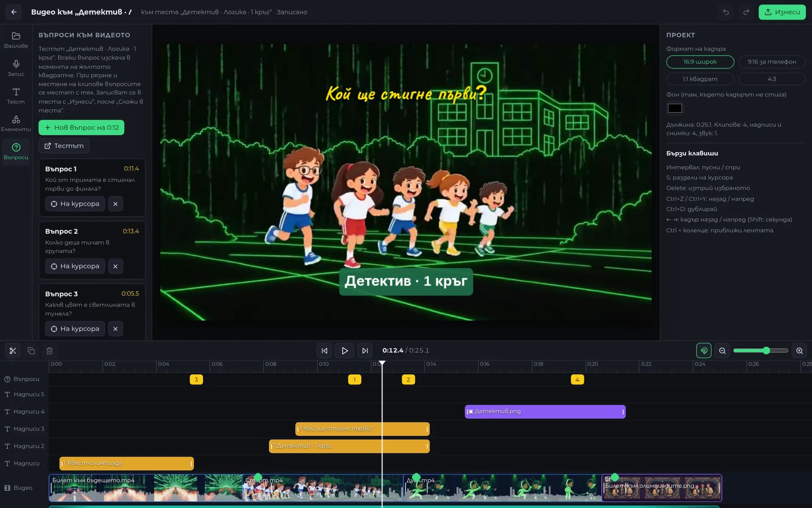The image size is (812, 508).
Task: Open the black background color swatch
Action: pyautogui.click(x=675, y=109)
